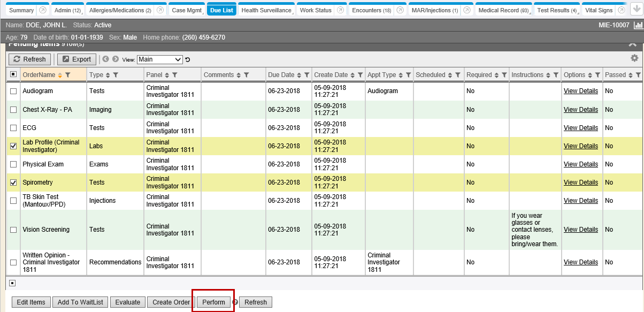Click the Create Order button
Image resolution: width=644 pixels, height=312 pixels.
pyautogui.click(x=171, y=302)
